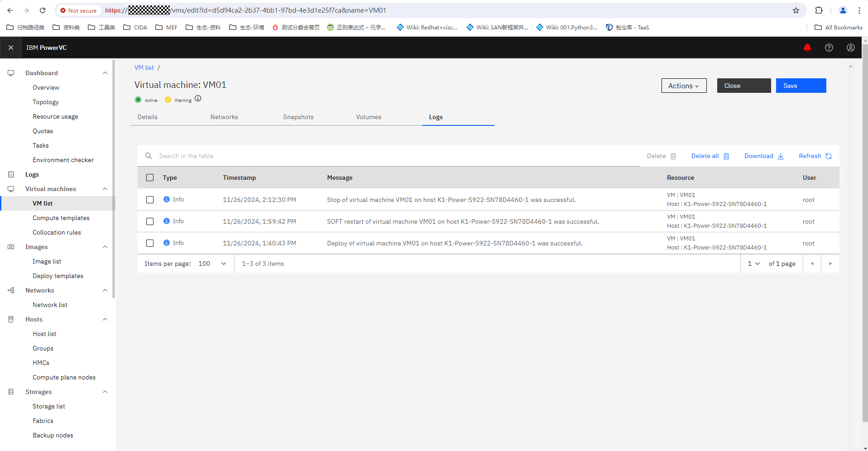Screen dimensions: 868x451
Task: Click the Download button label
Action: coord(759,156)
